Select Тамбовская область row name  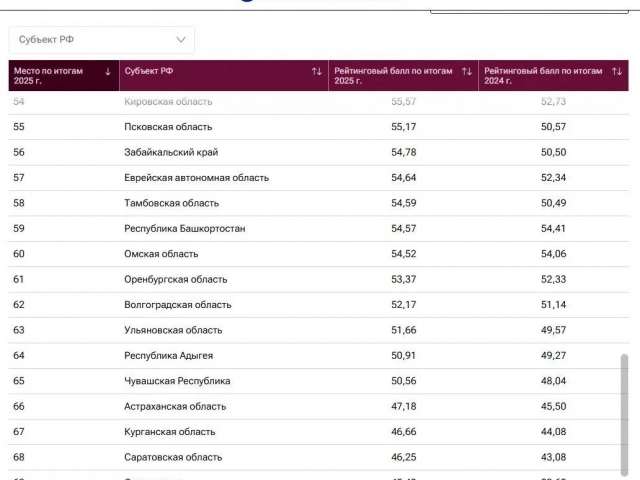pyautogui.click(x=171, y=203)
